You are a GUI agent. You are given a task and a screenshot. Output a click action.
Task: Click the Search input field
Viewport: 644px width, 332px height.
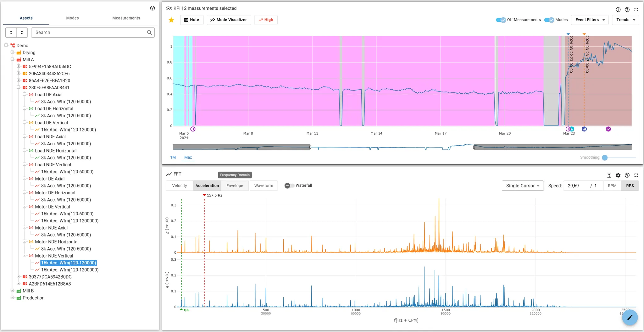[90, 32]
